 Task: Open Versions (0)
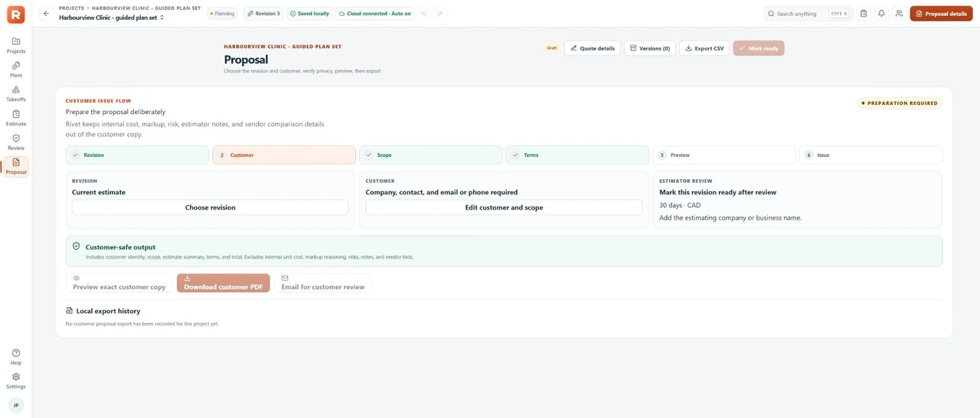pyautogui.click(x=649, y=48)
